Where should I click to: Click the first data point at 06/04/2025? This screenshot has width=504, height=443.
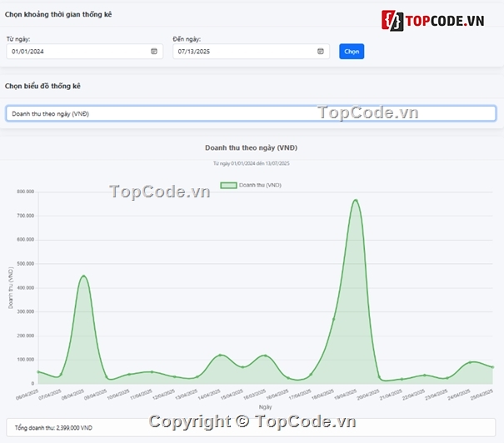(x=37, y=372)
